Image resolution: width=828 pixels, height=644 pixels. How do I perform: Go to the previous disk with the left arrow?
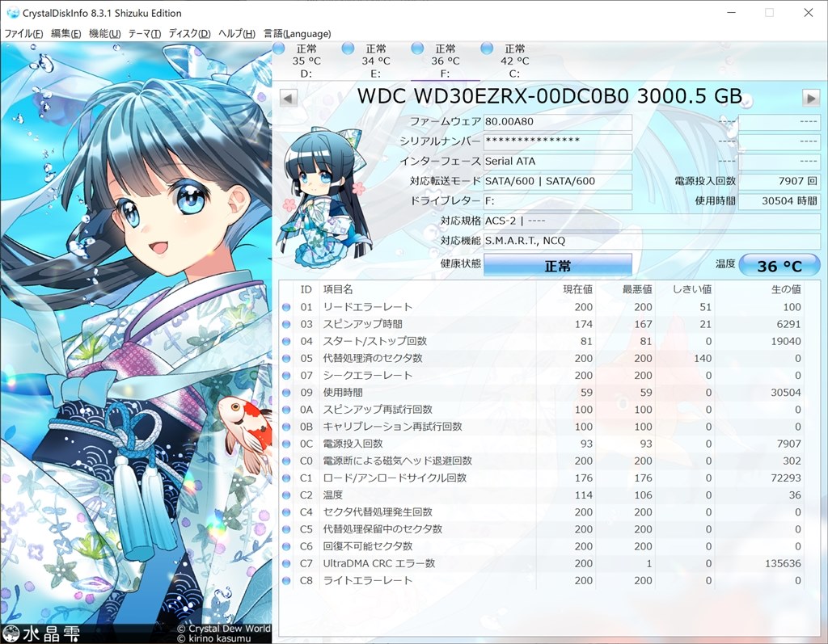pos(288,98)
